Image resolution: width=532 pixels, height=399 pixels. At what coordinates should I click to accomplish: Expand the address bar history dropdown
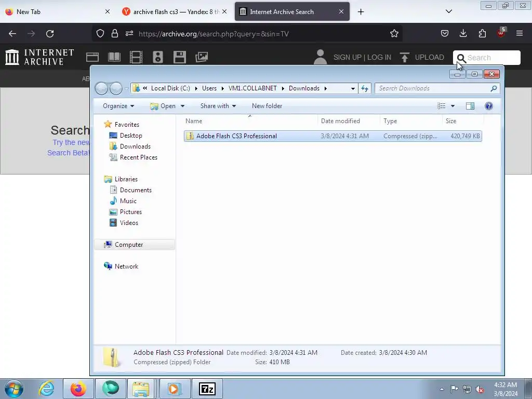pyautogui.click(x=353, y=88)
